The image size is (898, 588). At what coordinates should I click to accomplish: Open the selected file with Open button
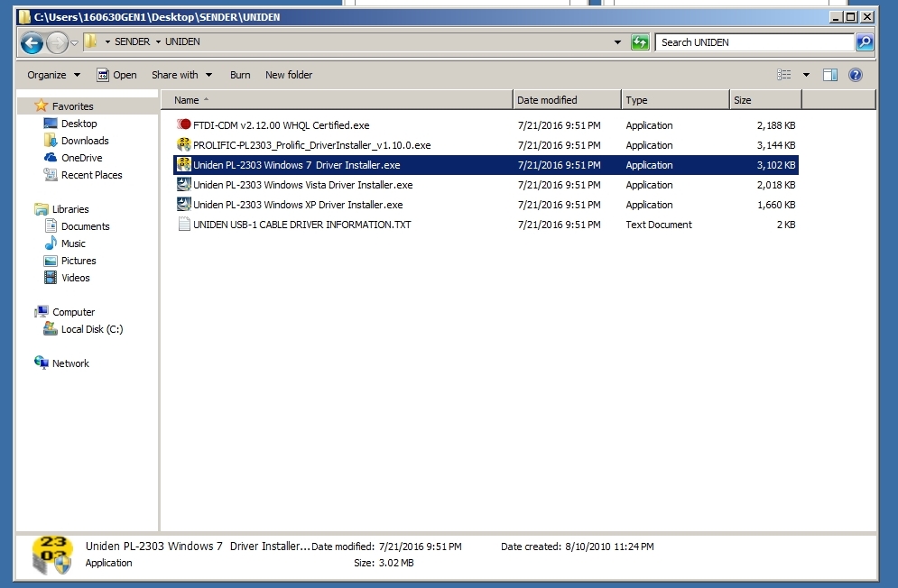116,75
